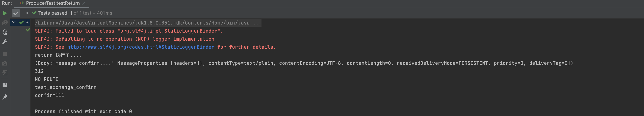Open the slf4j StaticLoggerBinder link
This screenshot has height=116, width=644.
pos(140,47)
